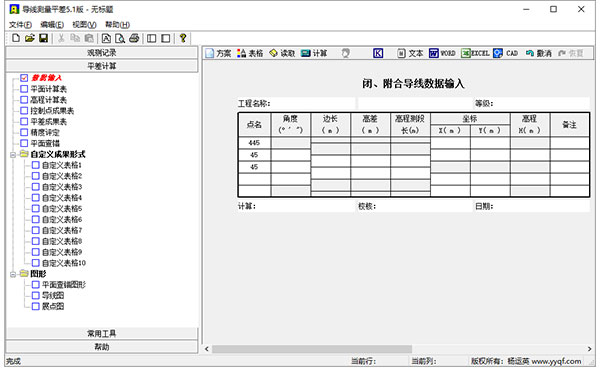Viewport: 600px width, 371px height.
Task: Click the 读取 toolbar button
Action: 282,53
